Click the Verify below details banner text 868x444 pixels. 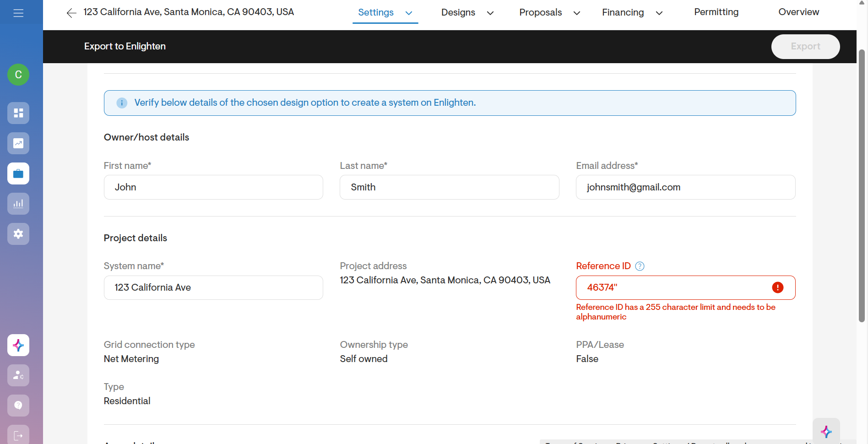pyautogui.click(x=305, y=103)
